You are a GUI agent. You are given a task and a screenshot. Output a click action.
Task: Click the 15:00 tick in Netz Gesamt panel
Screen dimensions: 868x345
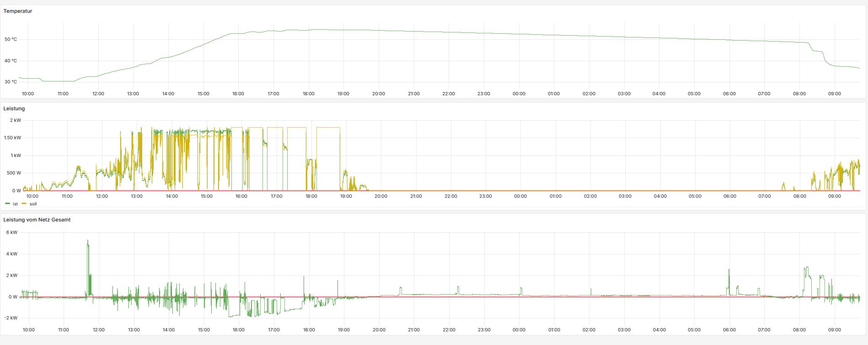[x=204, y=330]
